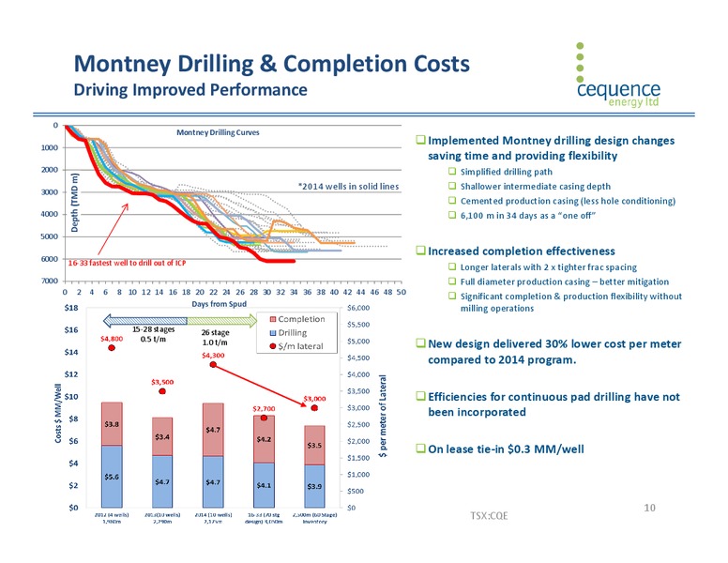Image resolution: width=728 pixels, height=563 pixels.
Task: Click the bullet box beside '6,100 m in 34 days'
Action: 452,215
